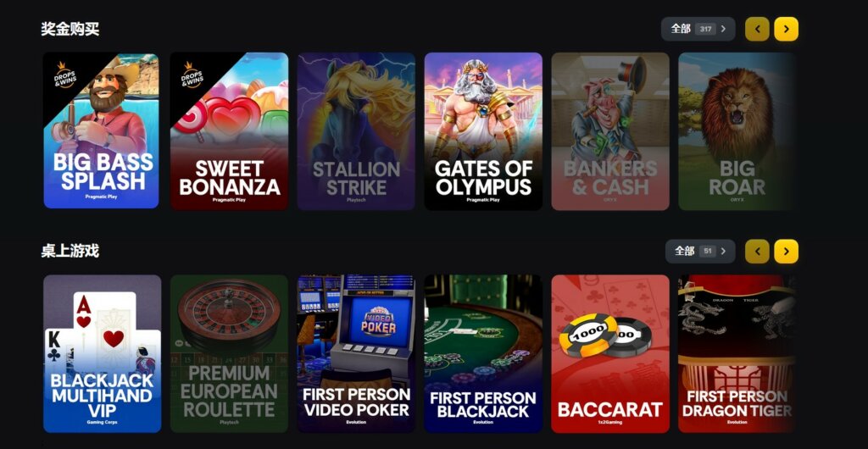Screen dimensions: 868x449
Task: Open the First Person Blackjack table
Action: tap(483, 354)
